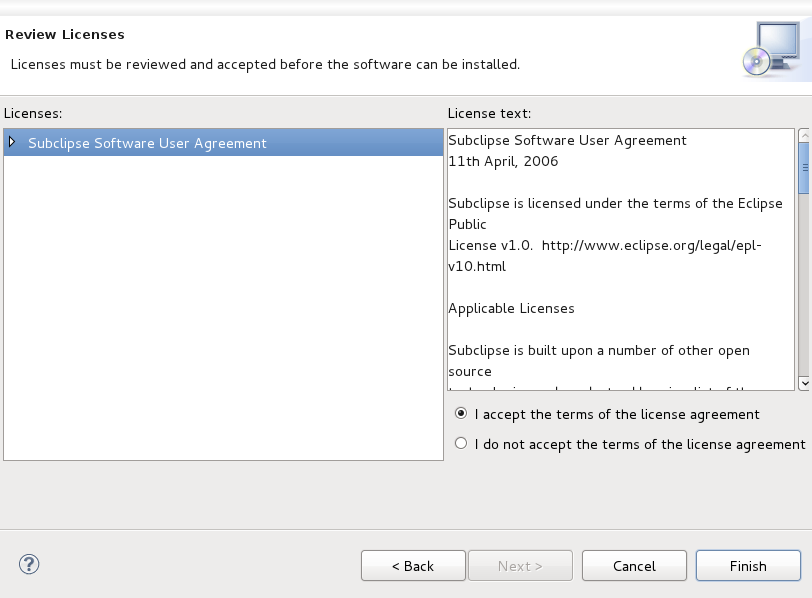
Task: Go to previous page with Back button
Action: pos(413,566)
